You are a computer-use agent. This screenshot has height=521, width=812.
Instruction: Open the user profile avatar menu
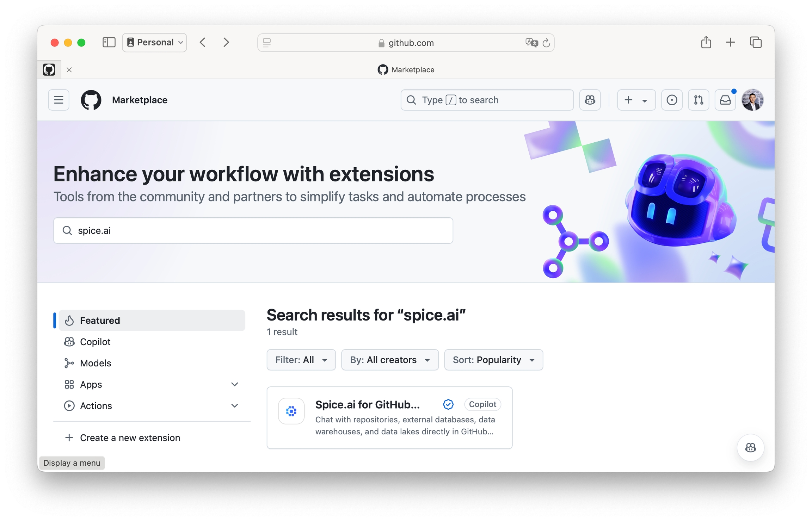click(x=752, y=100)
